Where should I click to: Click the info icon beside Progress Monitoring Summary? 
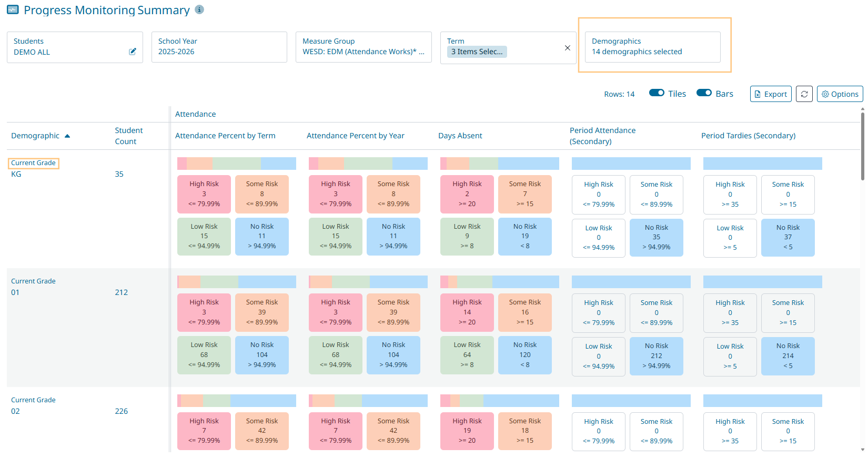199,9
